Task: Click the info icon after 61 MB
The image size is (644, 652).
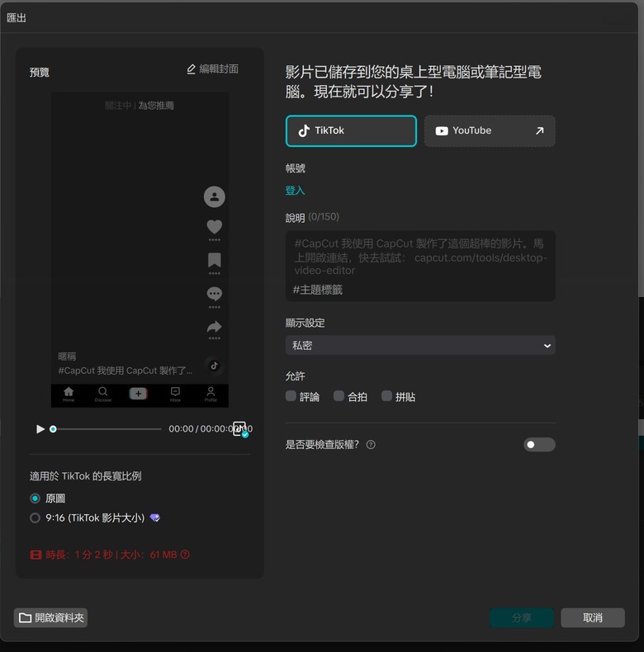Action: click(x=185, y=555)
